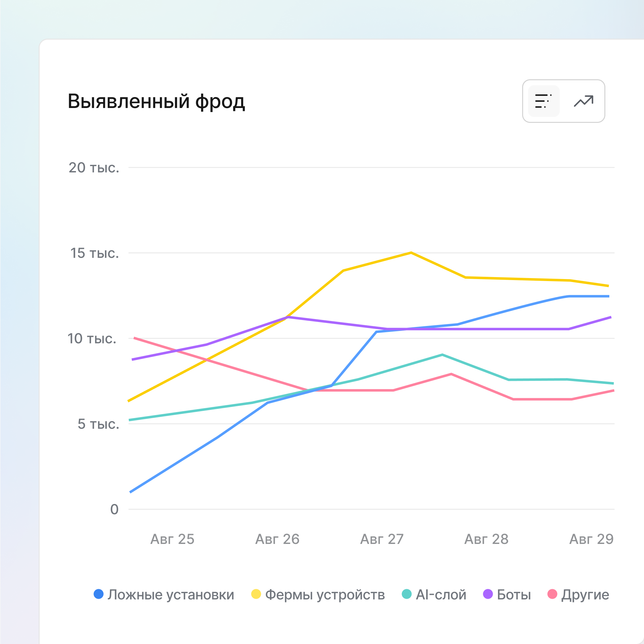
Task: Hide the Боты series via its label
Action: [x=514, y=595]
